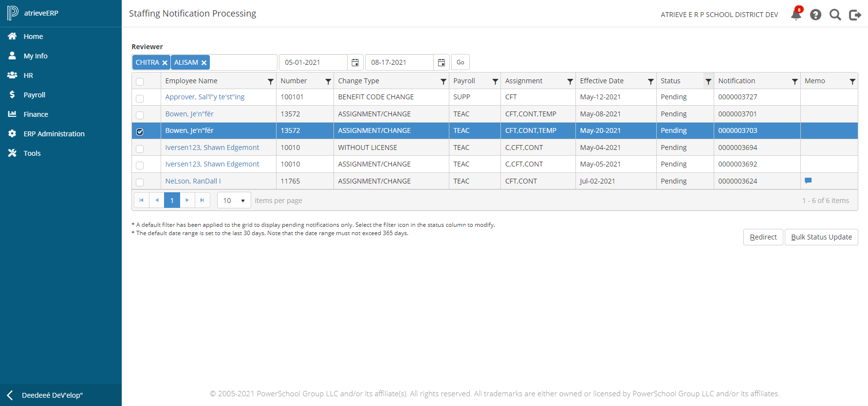Open memo comment icon for NeLson row
The width and height of the screenshot is (868, 406).
[808, 181]
